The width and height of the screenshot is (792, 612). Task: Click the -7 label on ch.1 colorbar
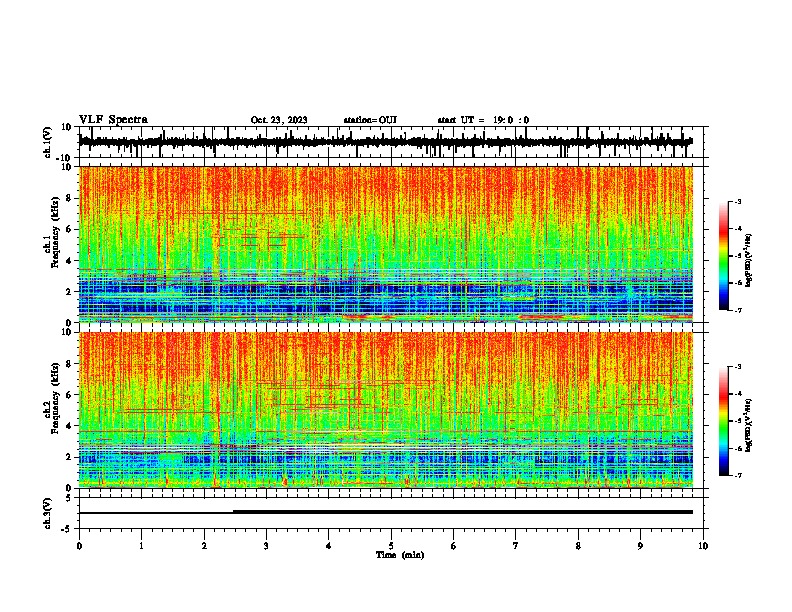736,310
